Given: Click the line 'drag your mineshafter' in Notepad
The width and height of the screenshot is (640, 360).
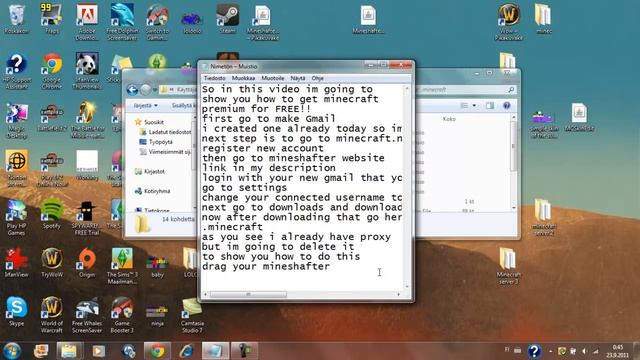Looking at the screenshot, I should click(x=266, y=267).
